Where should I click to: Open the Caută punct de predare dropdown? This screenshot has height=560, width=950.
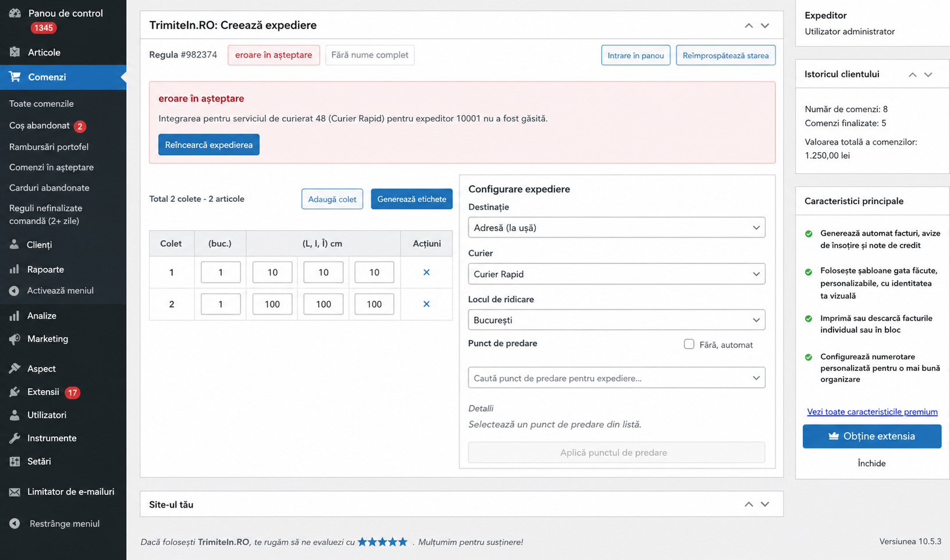pos(616,378)
